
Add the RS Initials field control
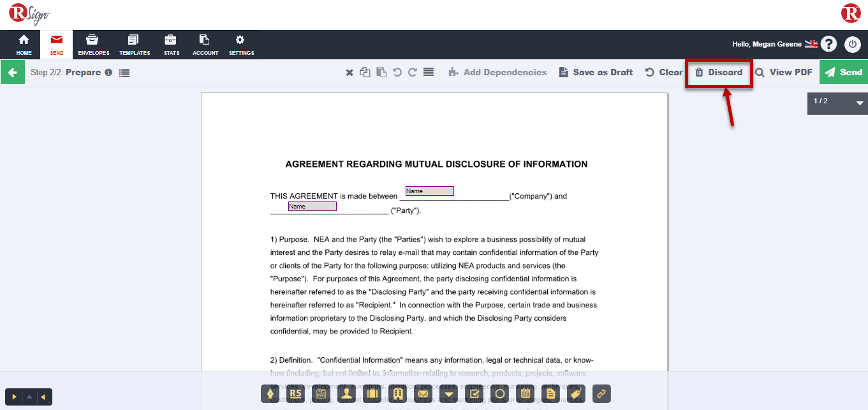click(x=296, y=394)
